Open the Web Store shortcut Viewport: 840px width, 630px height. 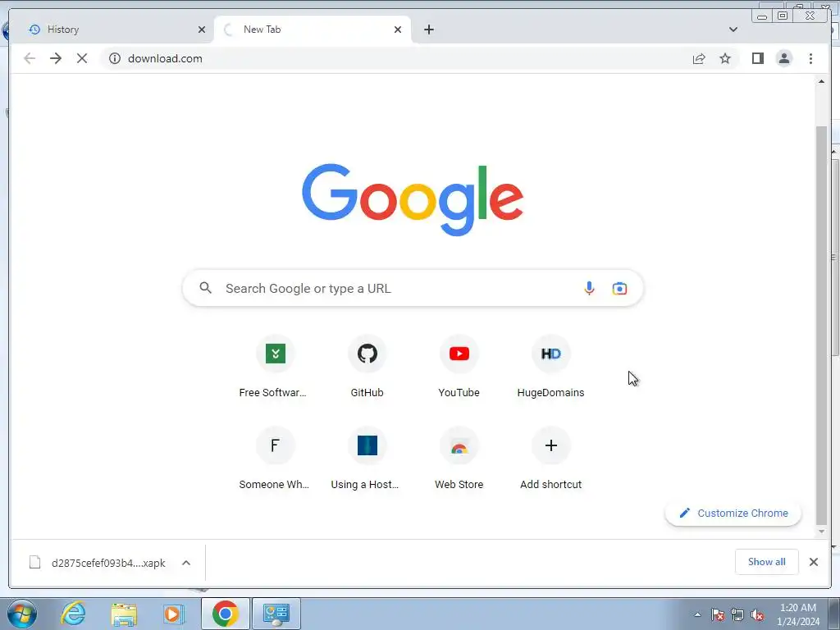pyautogui.click(x=459, y=459)
